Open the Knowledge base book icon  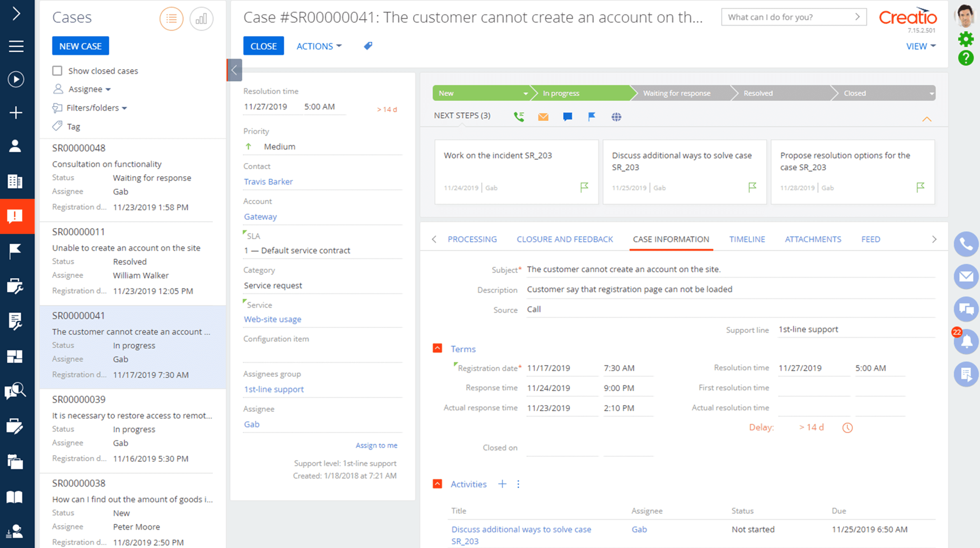[15, 497]
